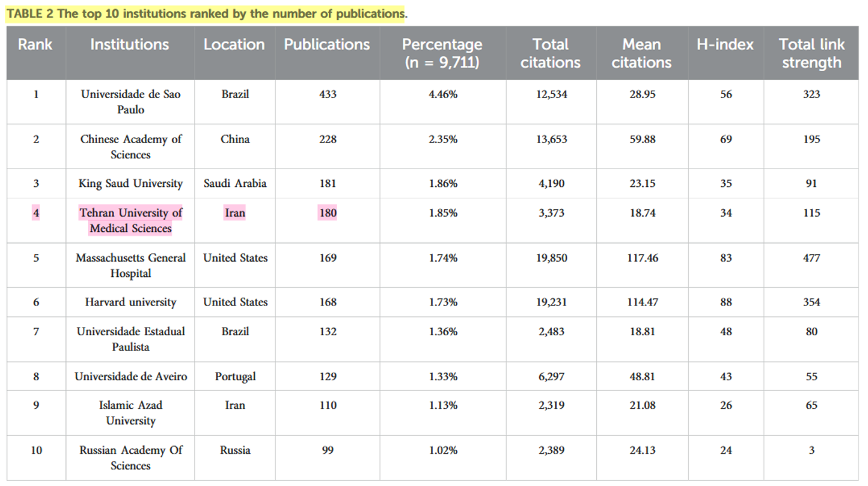Click the highlighted Tehran University of Medical Sciences

pyautogui.click(x=131, y=221)
